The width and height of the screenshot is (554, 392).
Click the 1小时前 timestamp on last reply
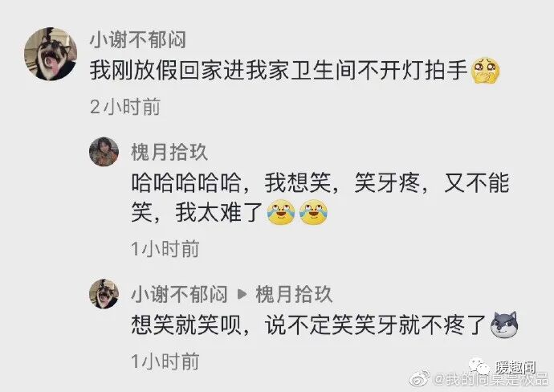(x=165, y=361)
